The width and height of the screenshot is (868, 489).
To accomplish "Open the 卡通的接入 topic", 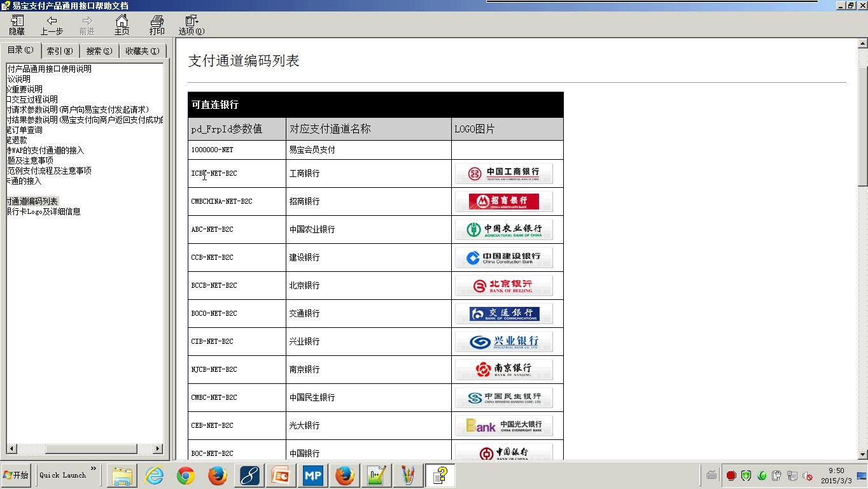I will [x=24, y=181].
